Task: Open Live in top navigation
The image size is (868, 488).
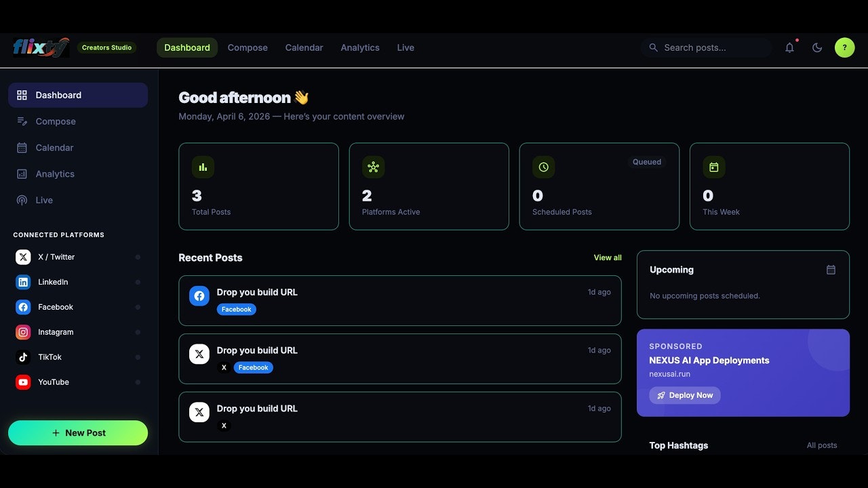Action: (406, 47)
